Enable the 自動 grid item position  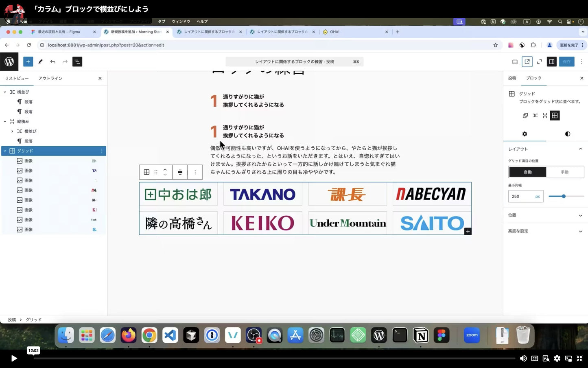click(527, 172)
